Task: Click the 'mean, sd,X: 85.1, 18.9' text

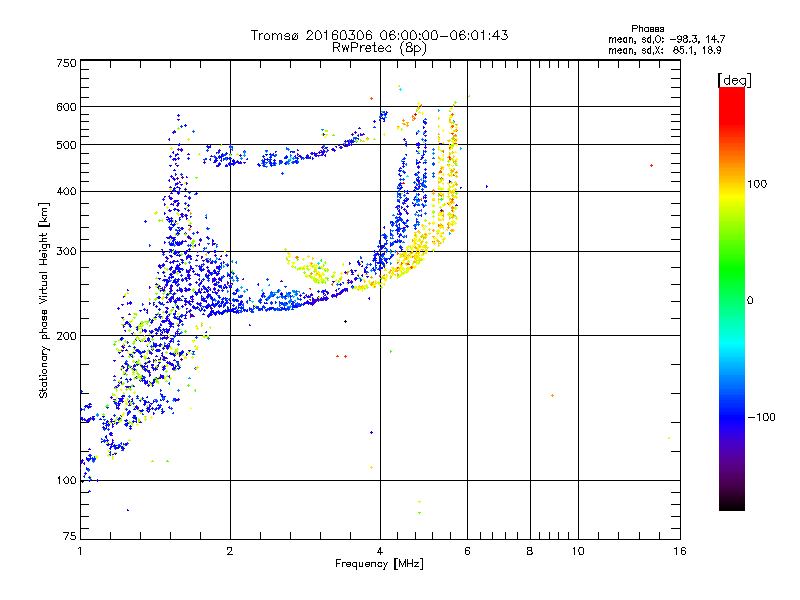Action: click(664, 50)
